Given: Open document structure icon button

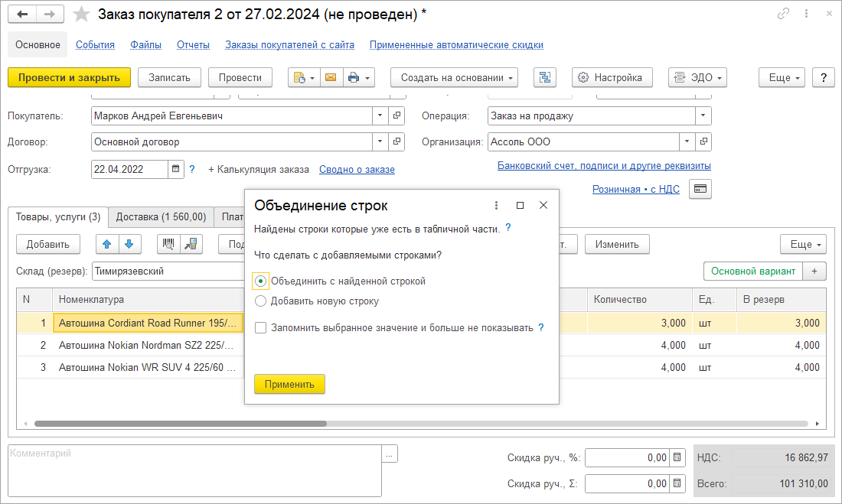Looking at the screenshot, I should click(x=545, y=78).
